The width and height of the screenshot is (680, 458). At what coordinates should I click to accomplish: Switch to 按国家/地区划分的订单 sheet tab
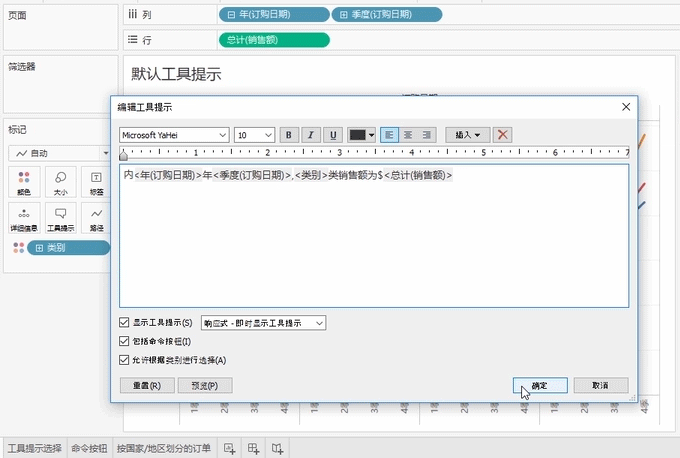click(163, 448)
